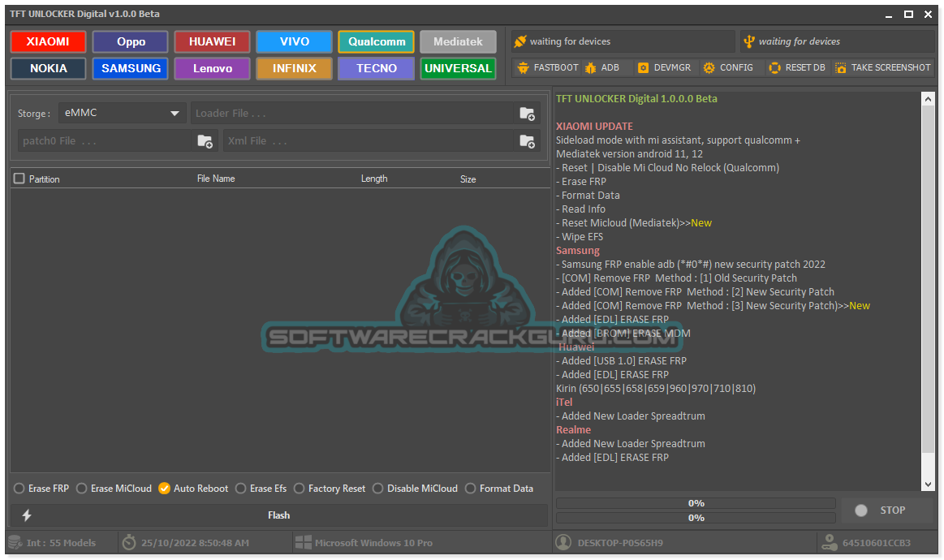
Task: Select the Erase Efs radio option
Action: pyautogui.click(x=241, y=489)
